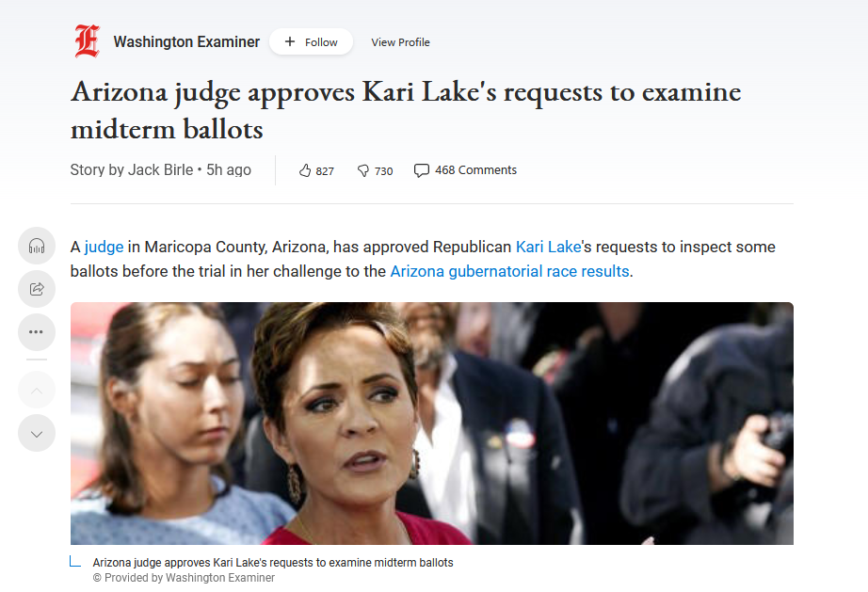Viewport: 868px width, 592px height.
Task: Open the 468 Comments section
Action: [x=475, y=169]
